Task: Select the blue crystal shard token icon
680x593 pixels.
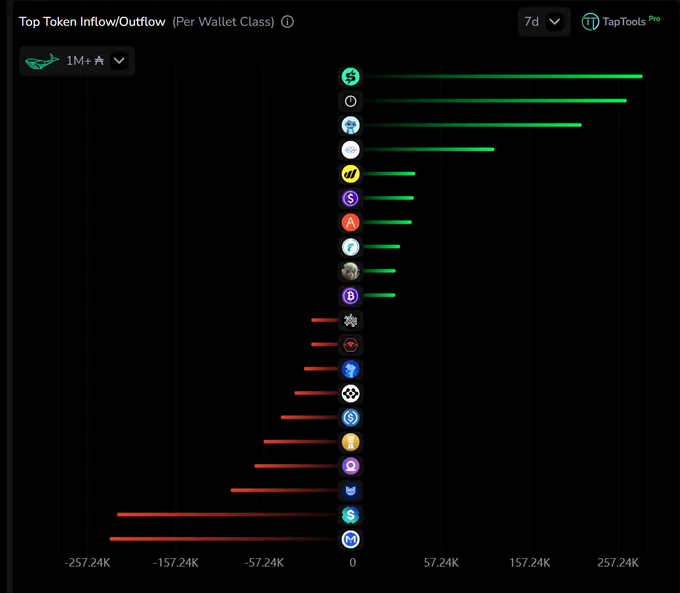Action: pos(350,369)
